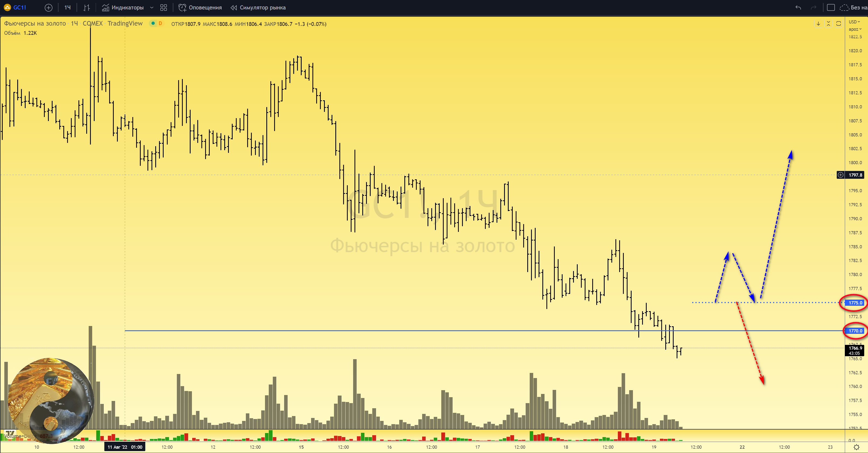This screenshot has width=868, height=453.
Task: Click the COMEX exchange name in legend
Action: pos(93,24)
